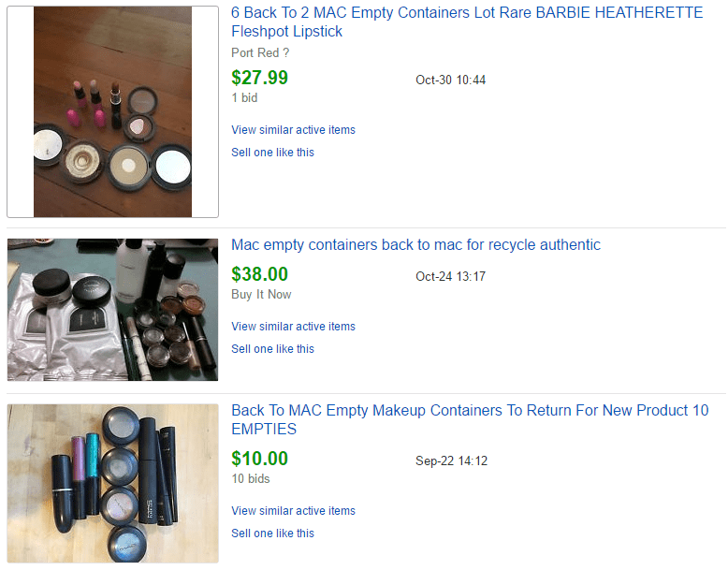Click the 'Buy It Now' label
Screen dimensions: 728x570
click(x=261, y=295)
